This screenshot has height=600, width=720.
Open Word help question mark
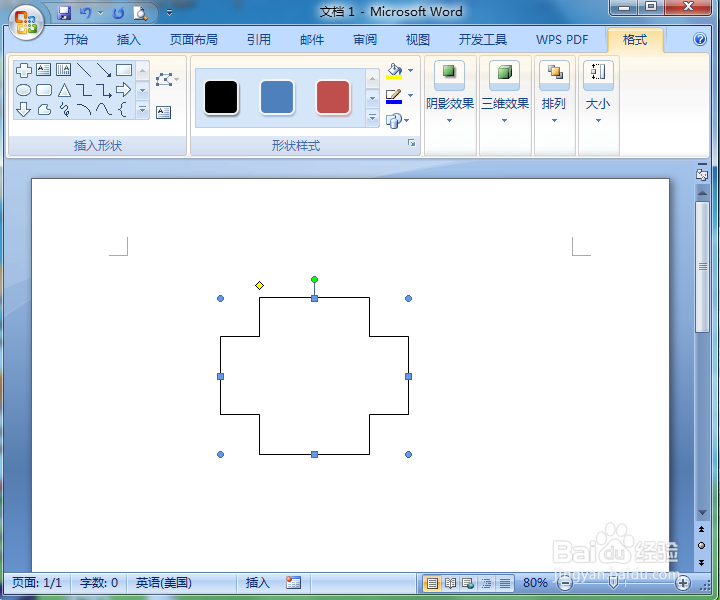[700, 39]
